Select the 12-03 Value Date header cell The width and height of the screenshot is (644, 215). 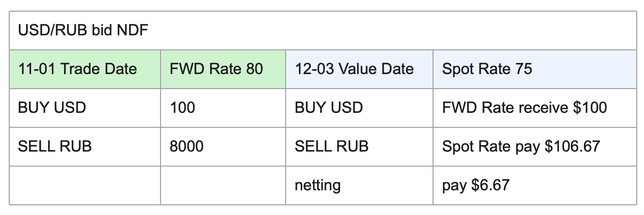[x=354, y=69]
